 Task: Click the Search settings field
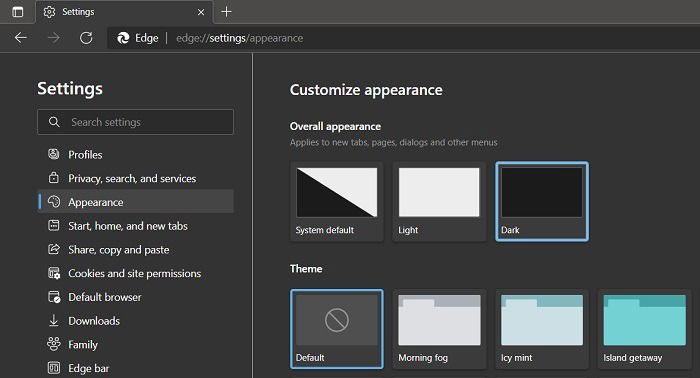pos(135,122)
